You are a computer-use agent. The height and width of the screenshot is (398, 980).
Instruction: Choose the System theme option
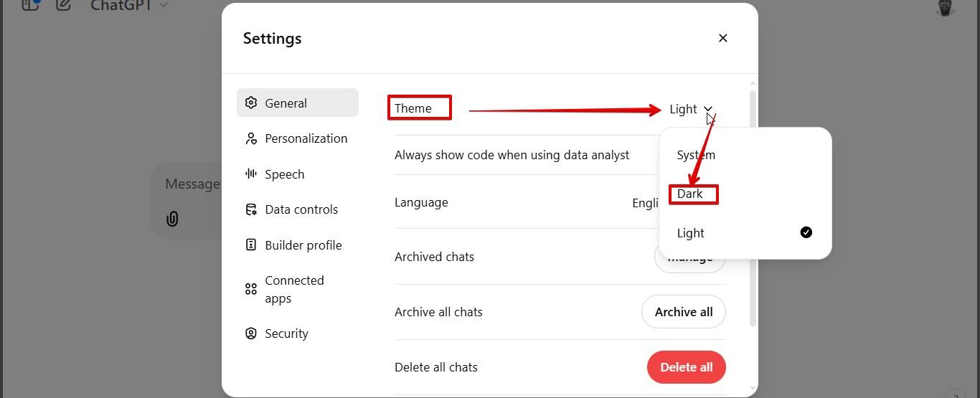click(696, 155)
